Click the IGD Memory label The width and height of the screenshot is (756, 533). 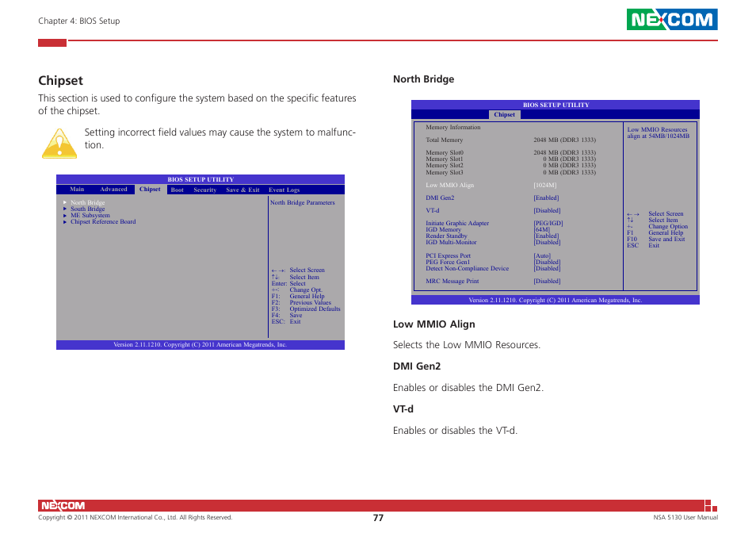click(x=443, y=229)
